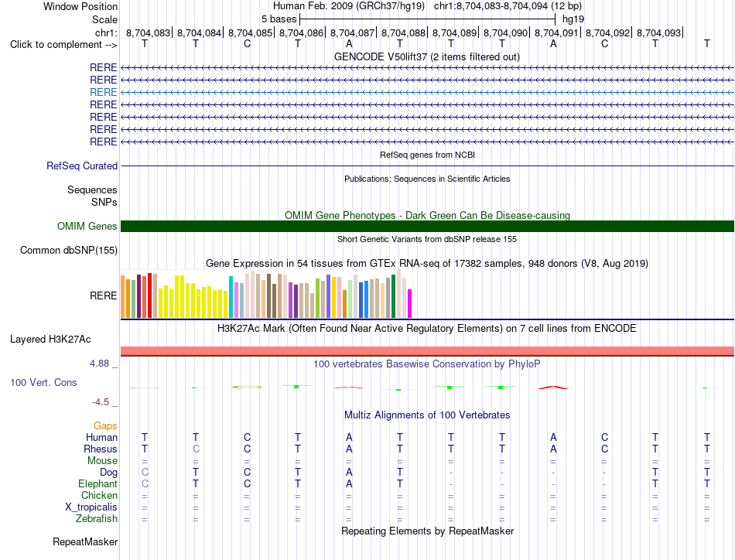This screenshot has width=735, height=560.
Task: Click the Layered H3K27Ac track label
Action: (50, 340)
